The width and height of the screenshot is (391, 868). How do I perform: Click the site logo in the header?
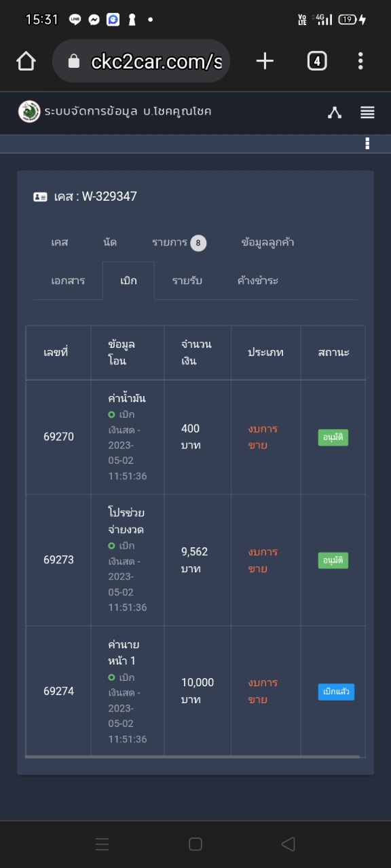(x=29, y=111)
